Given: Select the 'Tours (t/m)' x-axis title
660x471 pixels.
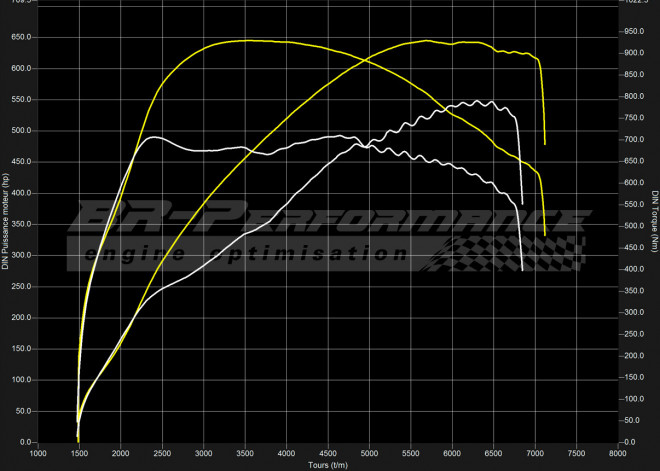Looking at the screenshot, I should point(328,464).
